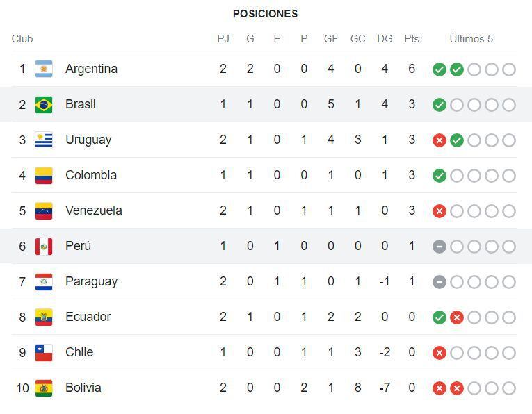Click the Últimos 5 column header
The height and width of the screenshot is (414, 532).
[x=471, y=39]
